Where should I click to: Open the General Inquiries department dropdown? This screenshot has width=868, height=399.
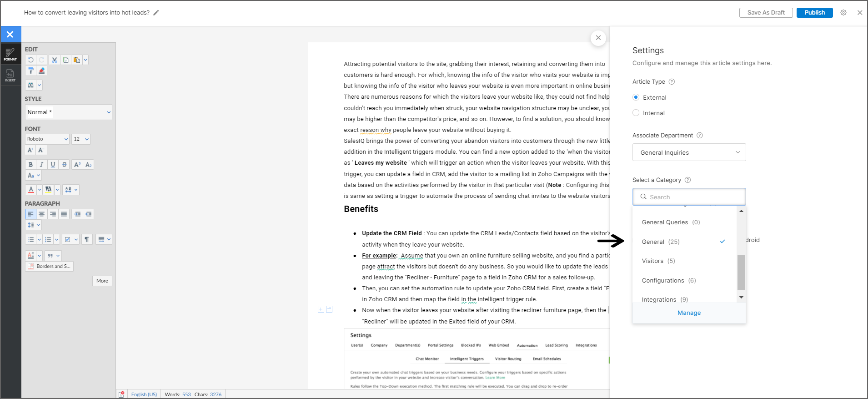(689, 152)
